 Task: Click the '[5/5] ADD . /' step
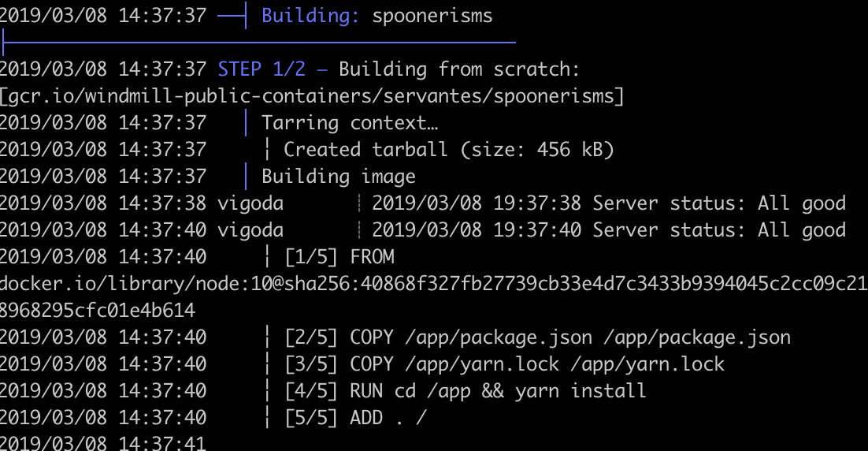pos(355,417)
